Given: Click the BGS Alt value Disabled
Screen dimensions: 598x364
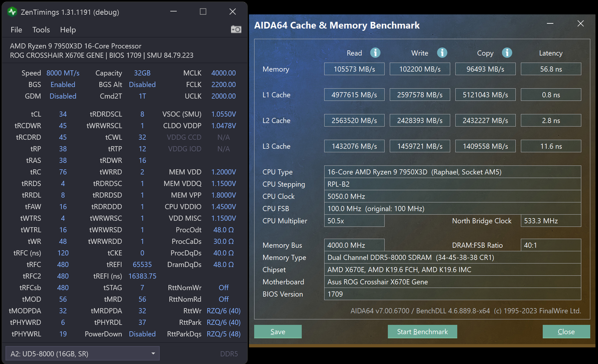Looking at the screenshot, I should coord(142,85).
